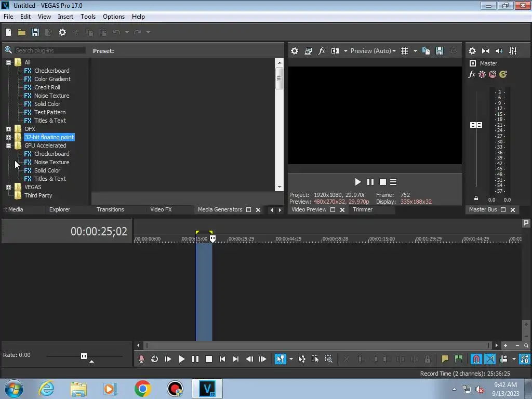The width and height of the screenshot is (532, 399).
Task: Toggle split screen view icon
Action: [335, 51]
